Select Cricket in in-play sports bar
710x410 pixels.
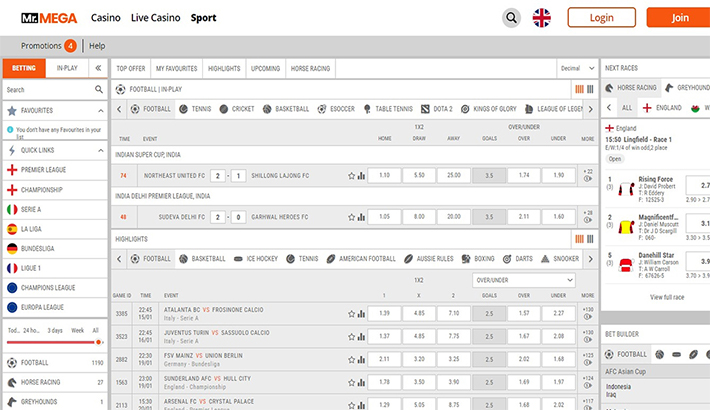[237, 109]
